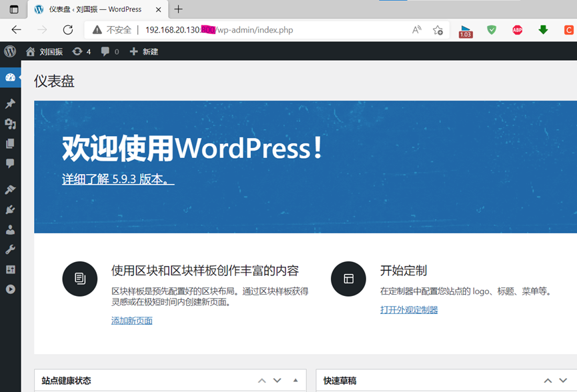Click 打开外观定制器 link

pos(409,309)
